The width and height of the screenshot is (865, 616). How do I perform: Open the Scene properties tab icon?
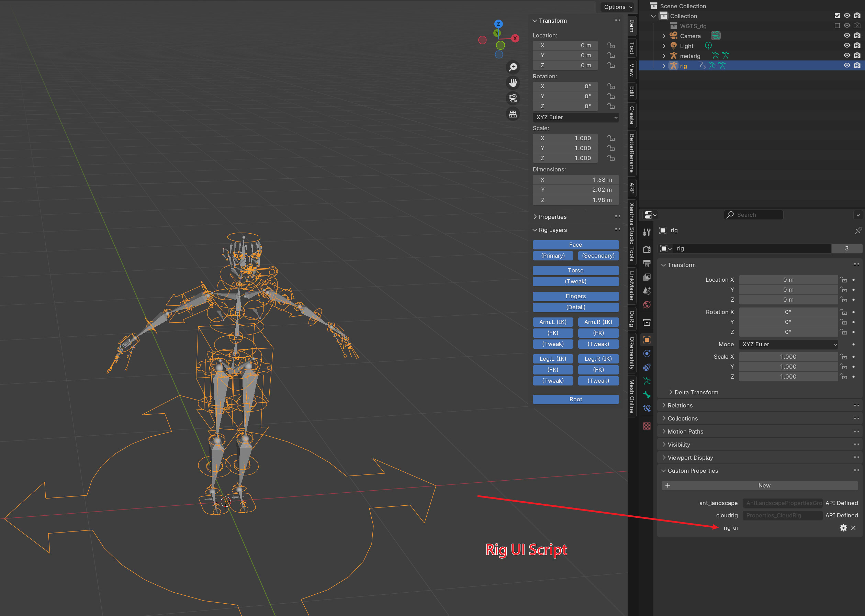[647, 291]
